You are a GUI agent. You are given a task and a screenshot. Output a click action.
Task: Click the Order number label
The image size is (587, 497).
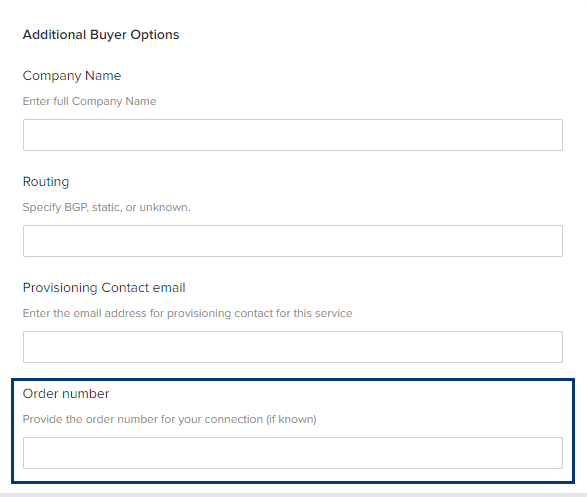(x=66, y=393)
